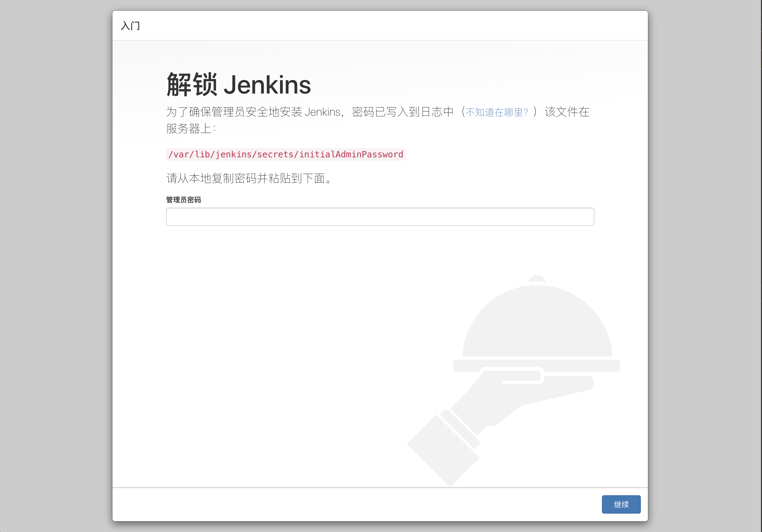Select the initialAdminPassword file path text
The width and height of the screenshot is (762, 532).
point(286,154)
